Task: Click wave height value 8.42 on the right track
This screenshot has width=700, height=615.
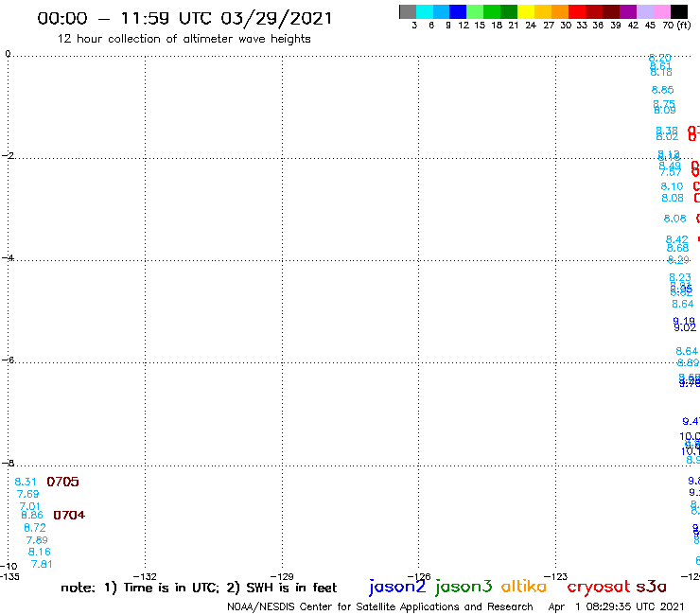Action: [x=676, y=239]
